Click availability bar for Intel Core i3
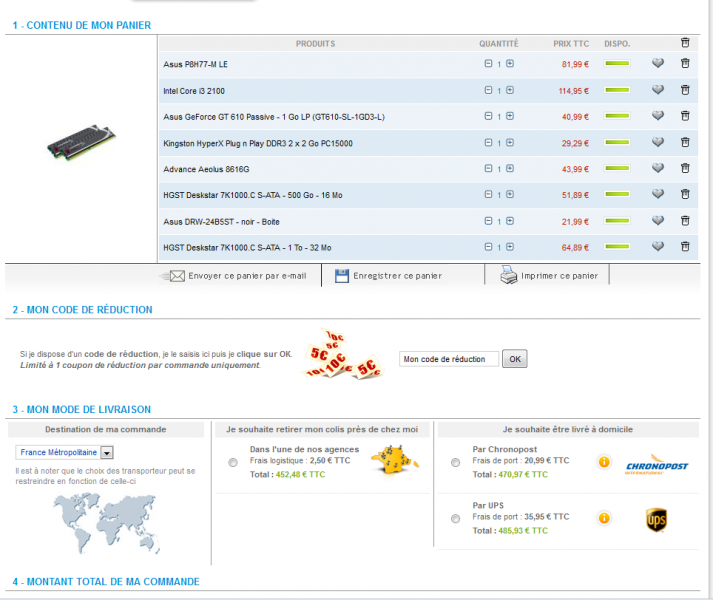This screenshot has width=713, height=600. pyautogui.click(x=617, y=90)
